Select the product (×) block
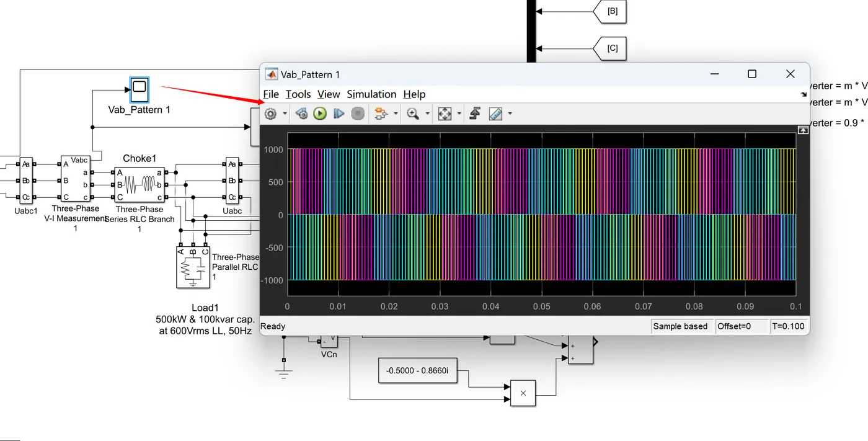The width and height of the screenshot is (868, 441). pos(523,393)
